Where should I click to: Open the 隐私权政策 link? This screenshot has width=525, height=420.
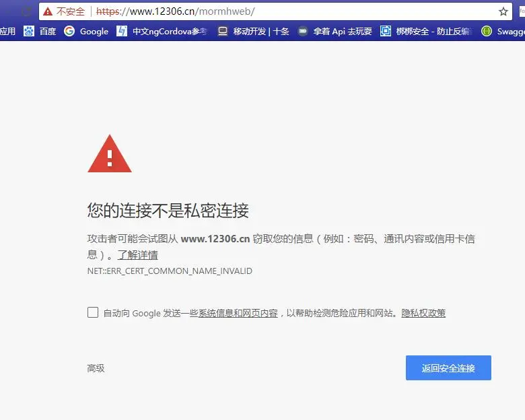click(423, 313)
